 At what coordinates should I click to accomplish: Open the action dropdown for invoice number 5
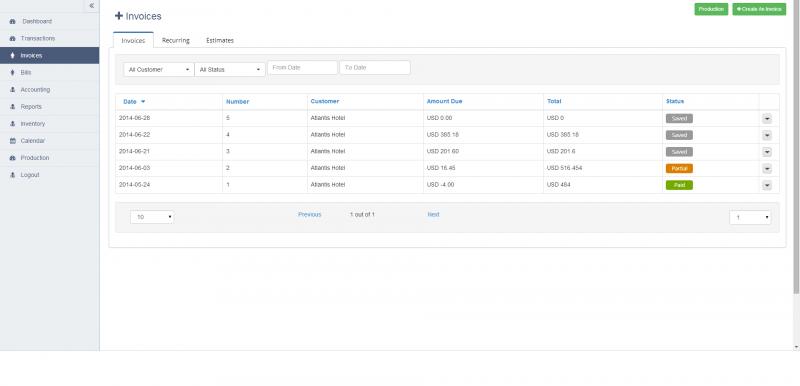(767, 119)
